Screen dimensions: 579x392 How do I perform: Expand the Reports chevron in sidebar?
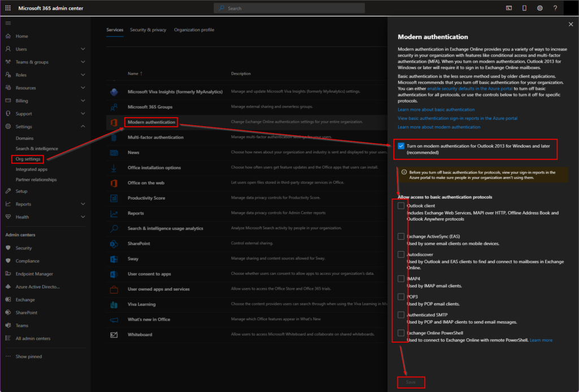(x=83, y=204)
